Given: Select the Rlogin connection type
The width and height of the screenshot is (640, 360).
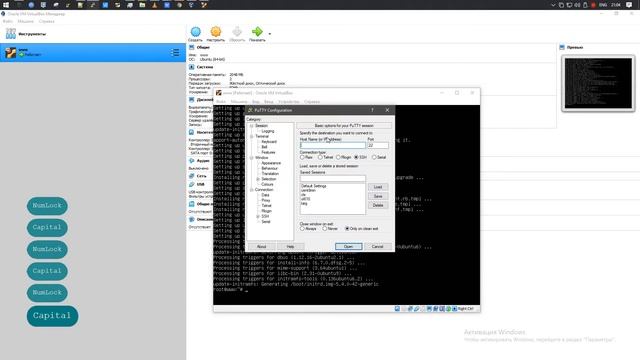Looking at the screenshot, I should 338,157.
